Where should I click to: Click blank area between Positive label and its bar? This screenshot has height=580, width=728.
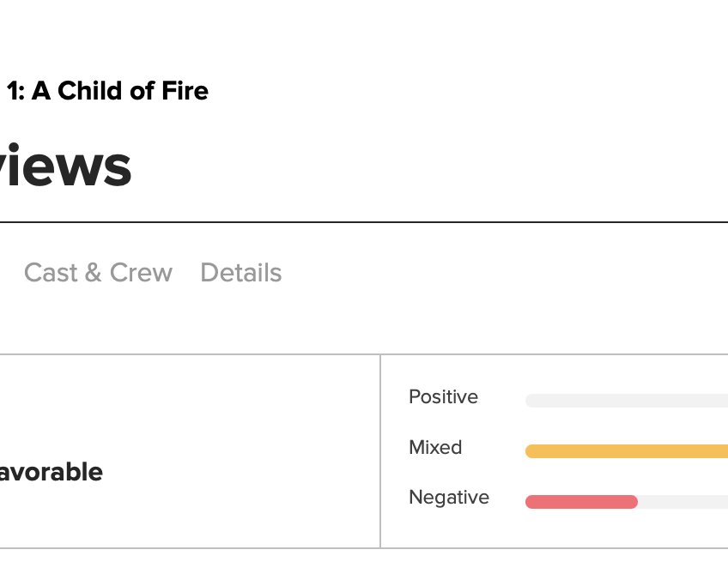(502, 399)
